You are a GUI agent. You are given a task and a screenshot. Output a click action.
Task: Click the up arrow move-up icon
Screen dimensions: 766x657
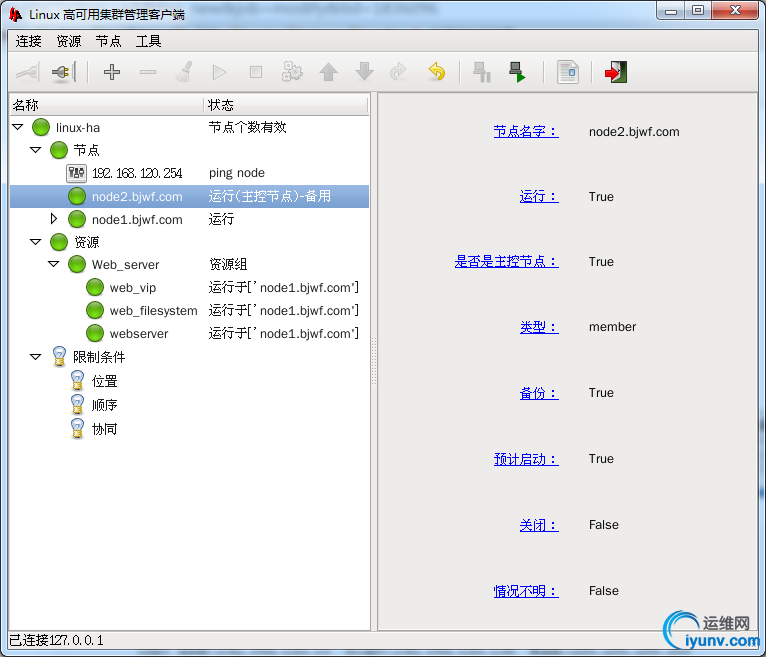click(x=328, y=72)
